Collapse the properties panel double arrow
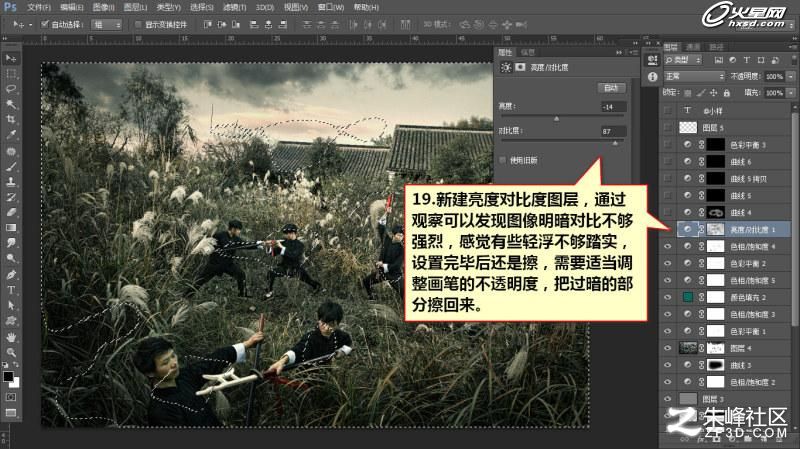Screen dimensions: 800x449 [619, 52]
